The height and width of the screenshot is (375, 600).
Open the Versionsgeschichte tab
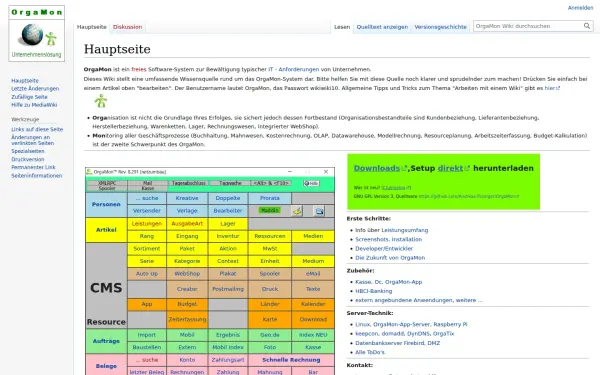[x=440, y=27]
